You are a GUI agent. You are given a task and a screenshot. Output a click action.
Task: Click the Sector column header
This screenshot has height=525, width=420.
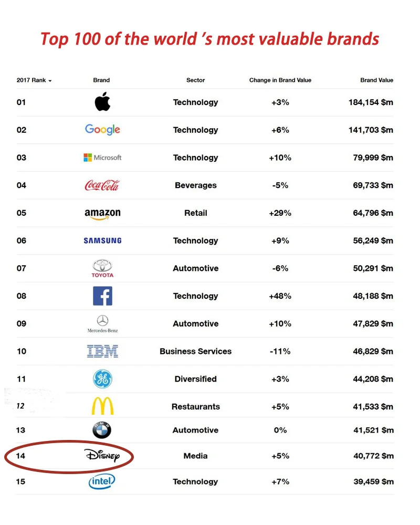(196, 80)
